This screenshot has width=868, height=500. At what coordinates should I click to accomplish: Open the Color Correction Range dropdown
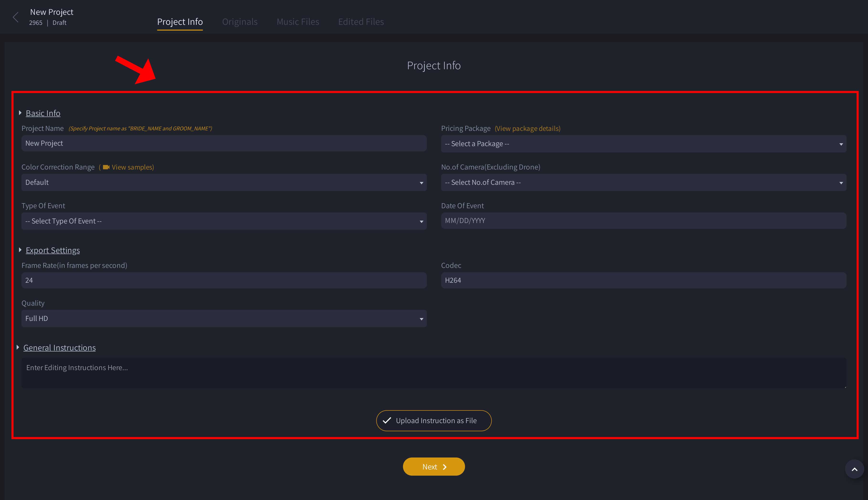[x=224, y=182]
